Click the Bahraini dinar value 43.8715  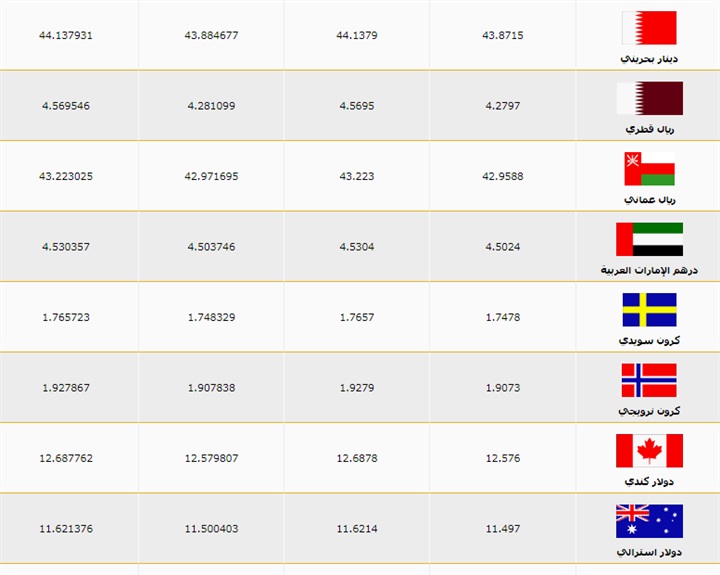[x=502, y=35]
